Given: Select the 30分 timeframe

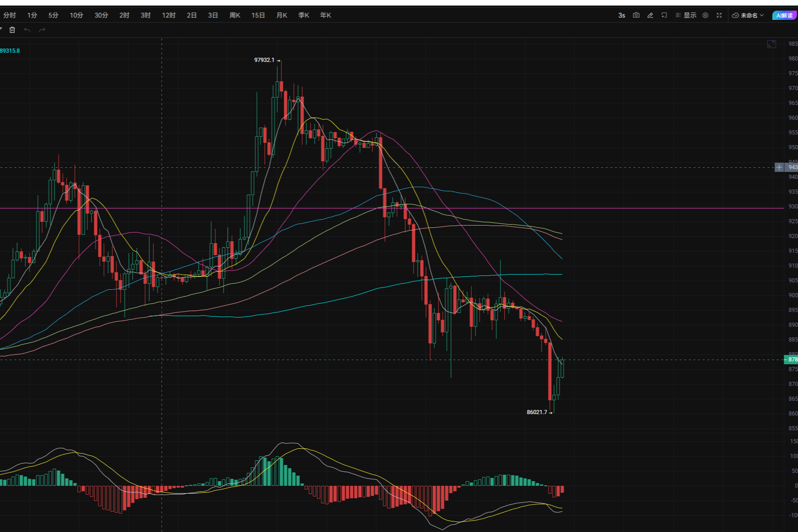Looking at the screenshot, I should [101, 15].
